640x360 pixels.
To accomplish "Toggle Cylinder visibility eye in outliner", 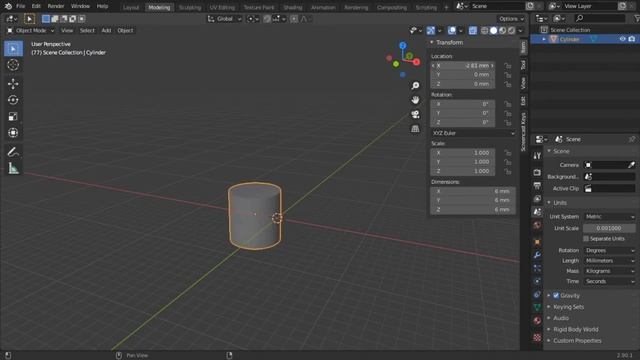I will pyautogui.click(x=622, y=39).
